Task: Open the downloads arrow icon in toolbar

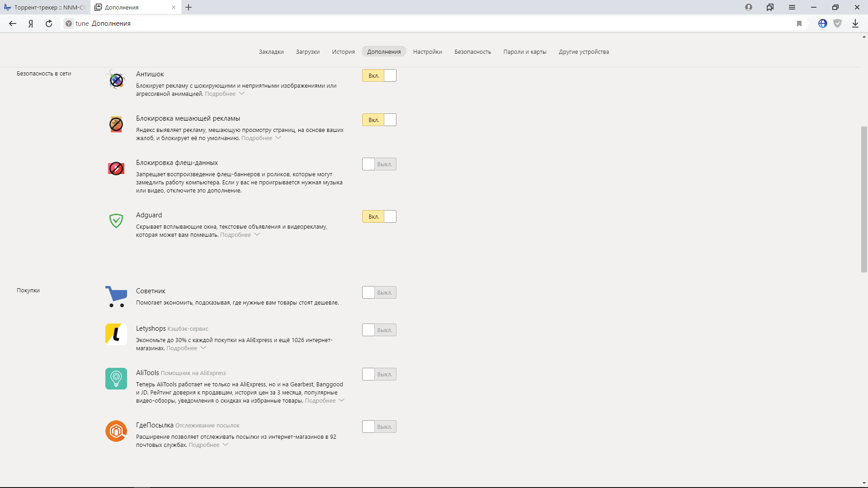Action: 855,23
